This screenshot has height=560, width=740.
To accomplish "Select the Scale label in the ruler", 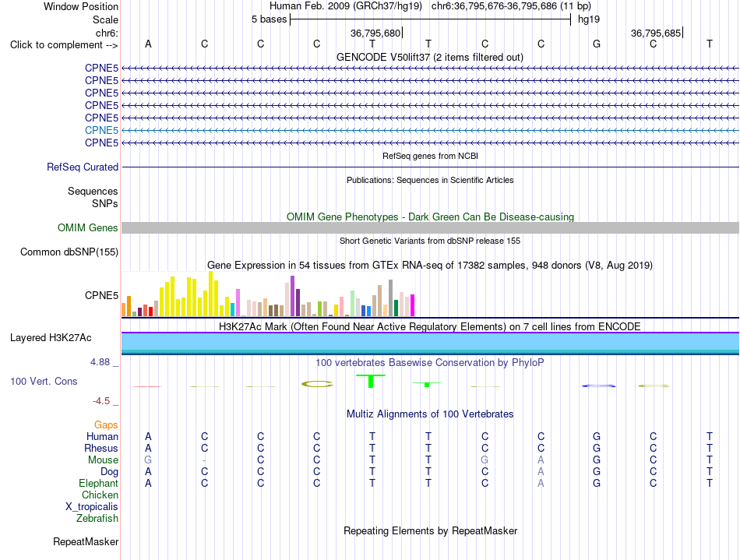I will click(105, 19).
